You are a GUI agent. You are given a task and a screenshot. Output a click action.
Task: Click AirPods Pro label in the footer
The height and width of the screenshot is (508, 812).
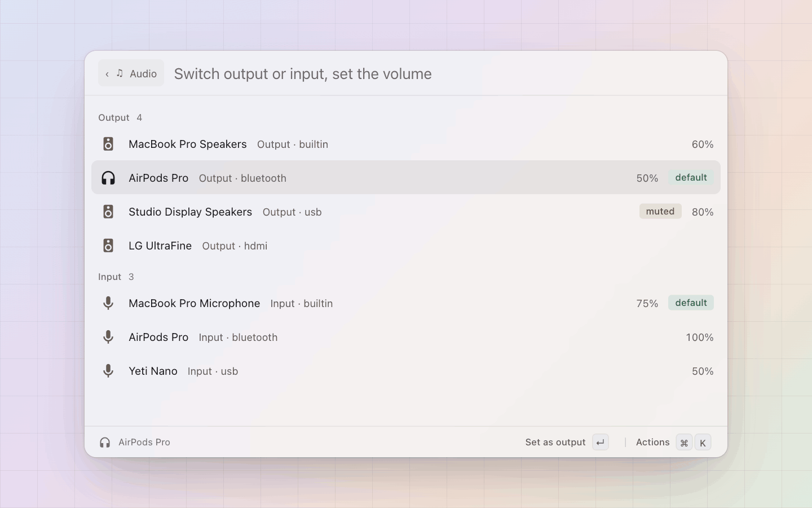point(144,443)
